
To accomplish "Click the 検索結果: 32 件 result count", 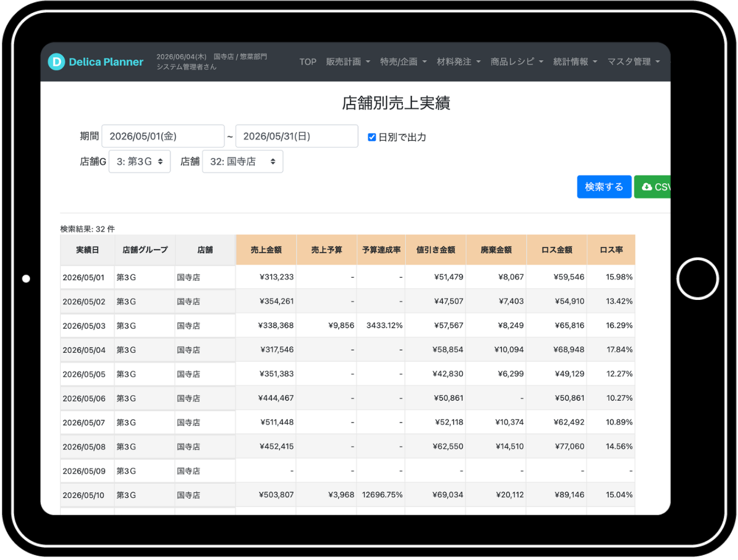I will pos(87,229).
